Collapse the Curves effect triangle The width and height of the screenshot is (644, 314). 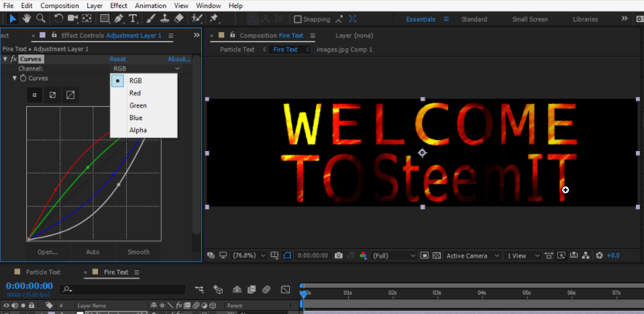click(x=5, y=59)
